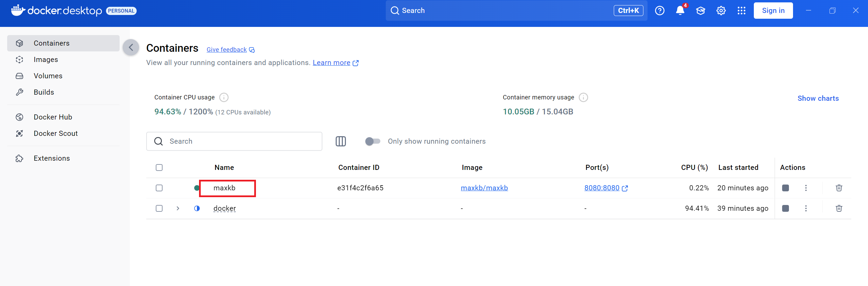Click Give feedback link
The image size is (868, 286).
pyautogui.click(x=227, y=50)
